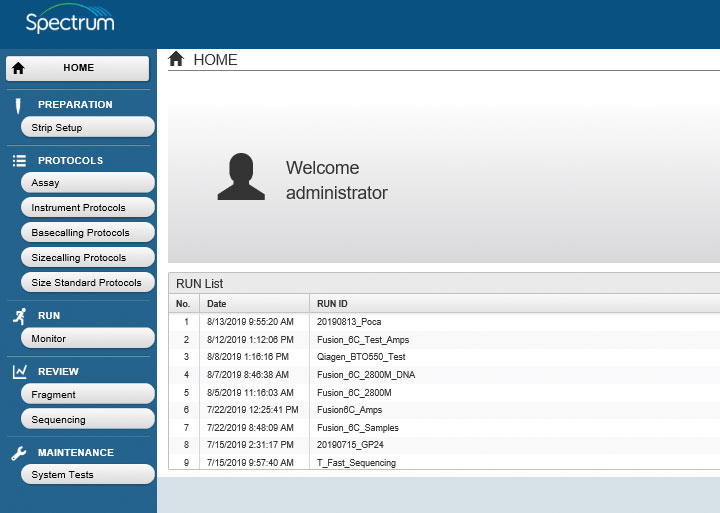Click the Spectrum logo
This screenshot has height=513, width=720.
pos(70,20)
